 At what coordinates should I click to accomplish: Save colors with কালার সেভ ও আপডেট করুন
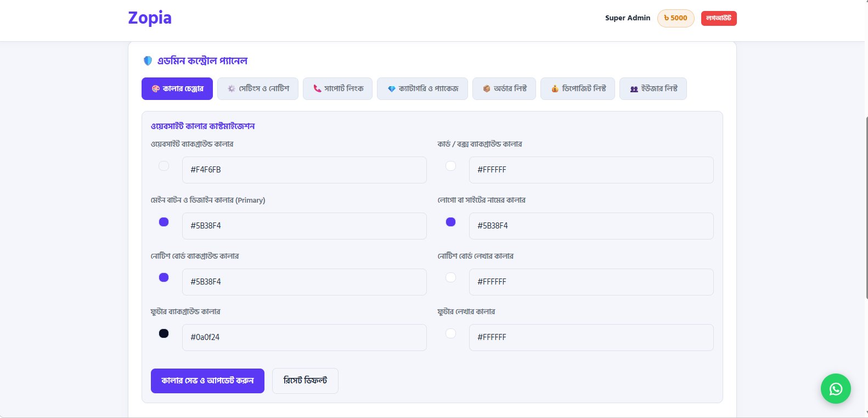(x=207, y=381)
